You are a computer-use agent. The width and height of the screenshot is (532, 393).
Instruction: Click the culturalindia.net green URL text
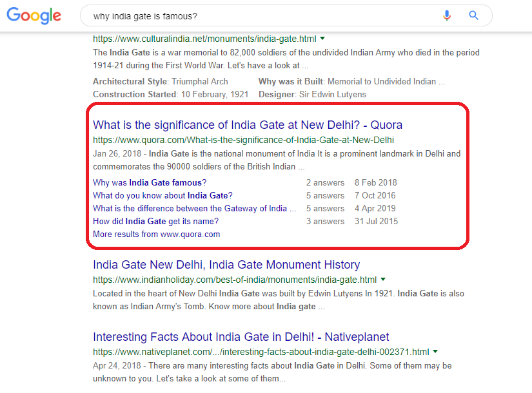pyautogui.click(x=204, y=39)
